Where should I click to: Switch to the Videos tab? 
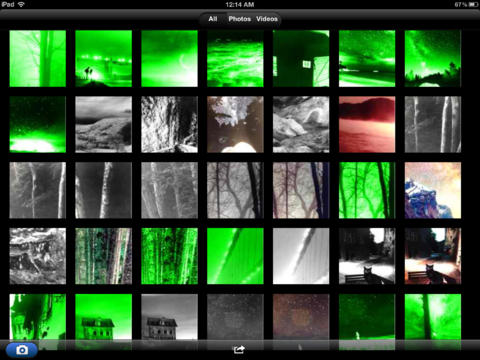[x=267, y=19]
